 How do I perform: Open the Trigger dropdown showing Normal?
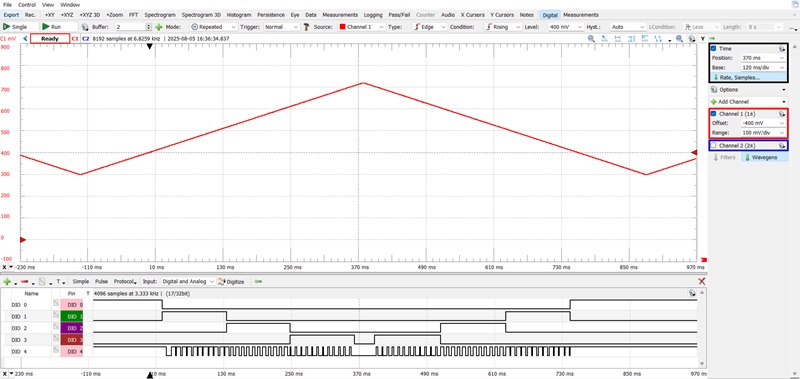coord(282,27)
